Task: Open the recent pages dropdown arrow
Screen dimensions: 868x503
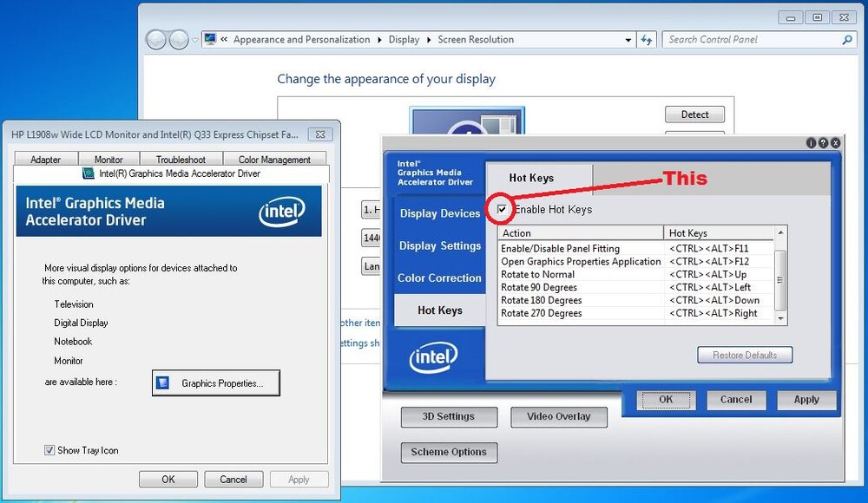Action: 194,40
